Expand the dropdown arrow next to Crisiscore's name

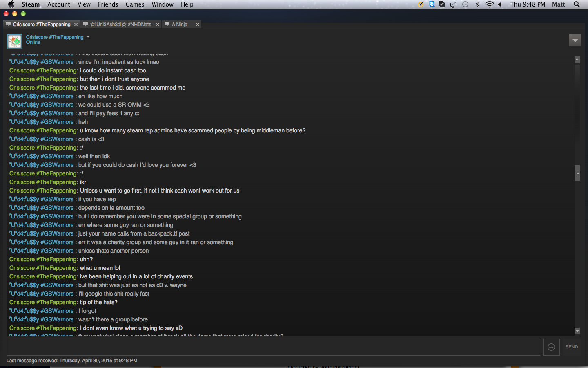(x=88, y=37)
